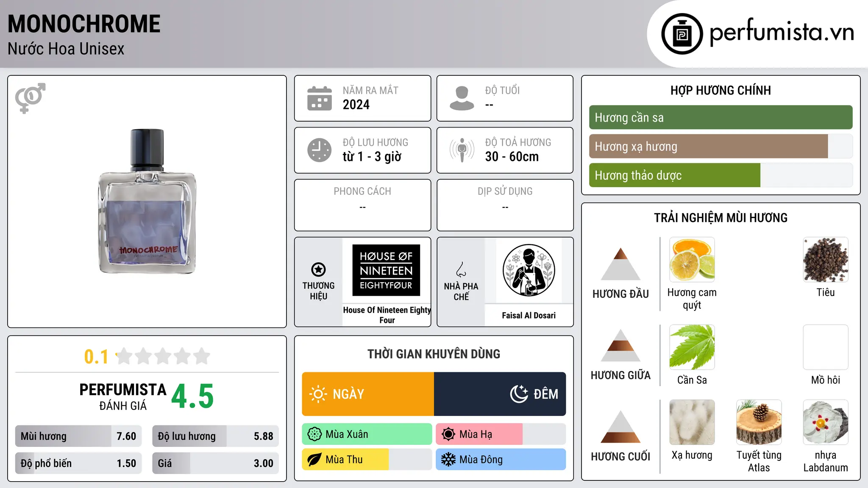
Task: Click the Hương giữa pyramid icon
Action: [x=620, y=345]
